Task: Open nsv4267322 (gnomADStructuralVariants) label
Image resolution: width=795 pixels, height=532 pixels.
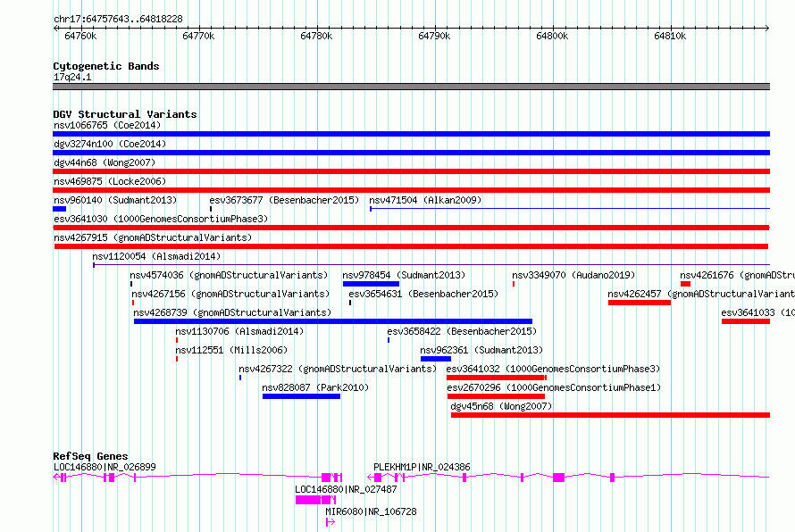Action: pyautogui.click(x=338, y=369)
